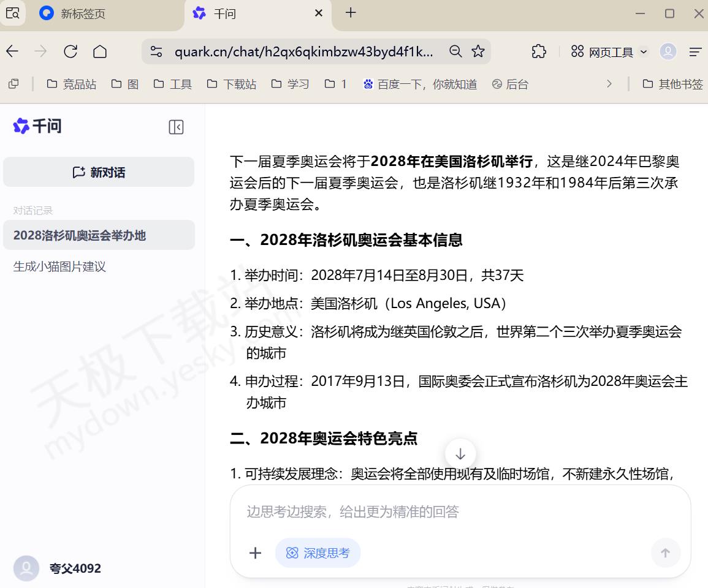
Task: Expand the 网页工具 dropdown
Action: click(x=609, y=52)
